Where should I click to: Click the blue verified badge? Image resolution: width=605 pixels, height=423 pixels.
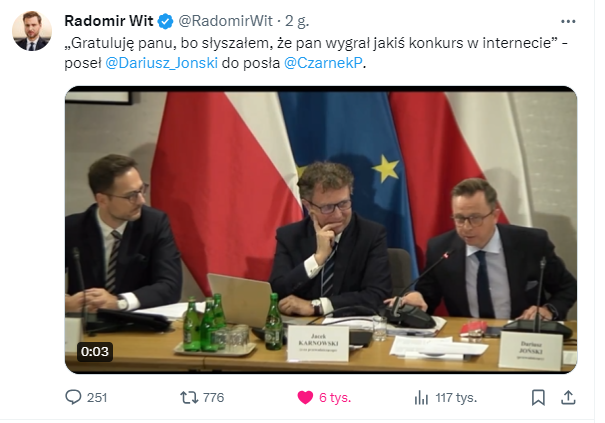166,21
